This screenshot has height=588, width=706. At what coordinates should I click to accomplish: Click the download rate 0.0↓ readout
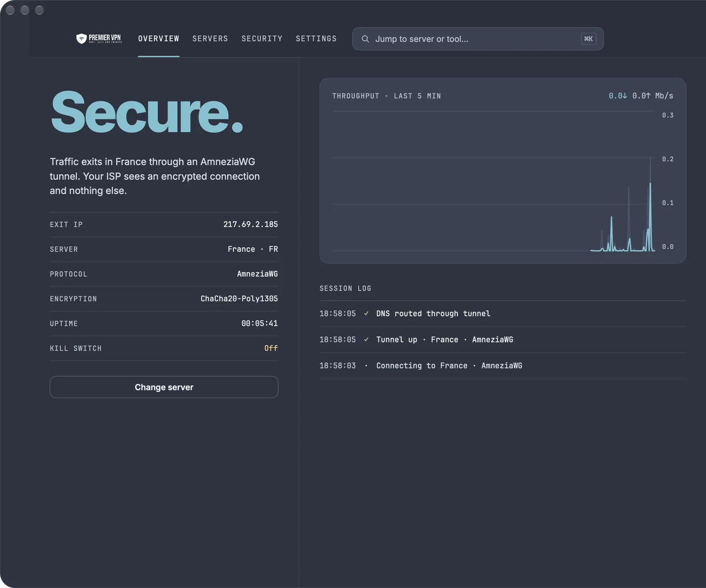[618, 96]
